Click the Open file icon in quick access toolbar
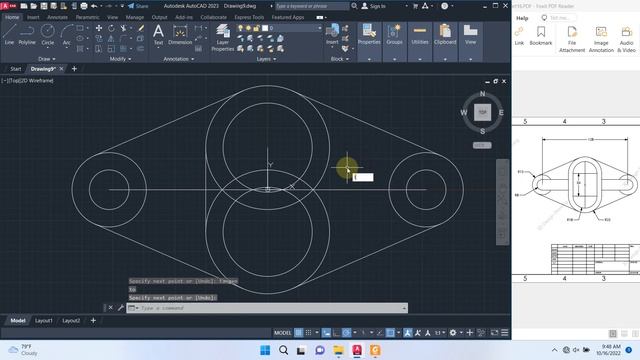640x360 pixels. tap(34, 6)
